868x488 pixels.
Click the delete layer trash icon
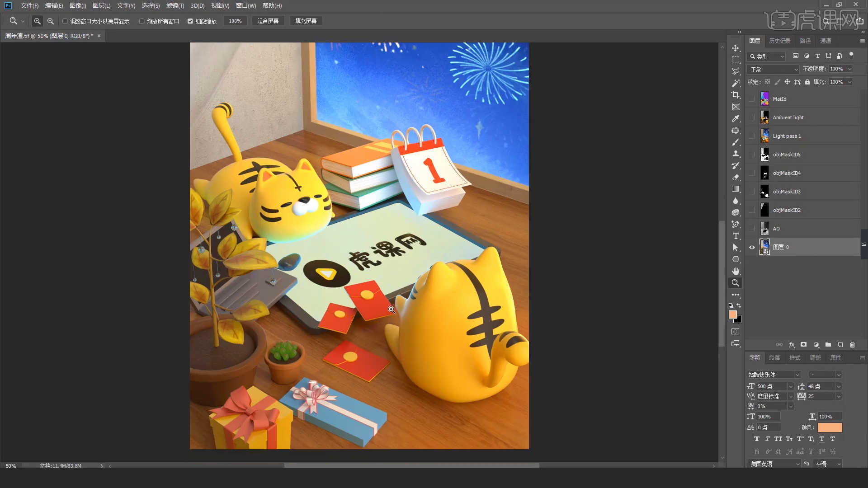tap(852, 345)
